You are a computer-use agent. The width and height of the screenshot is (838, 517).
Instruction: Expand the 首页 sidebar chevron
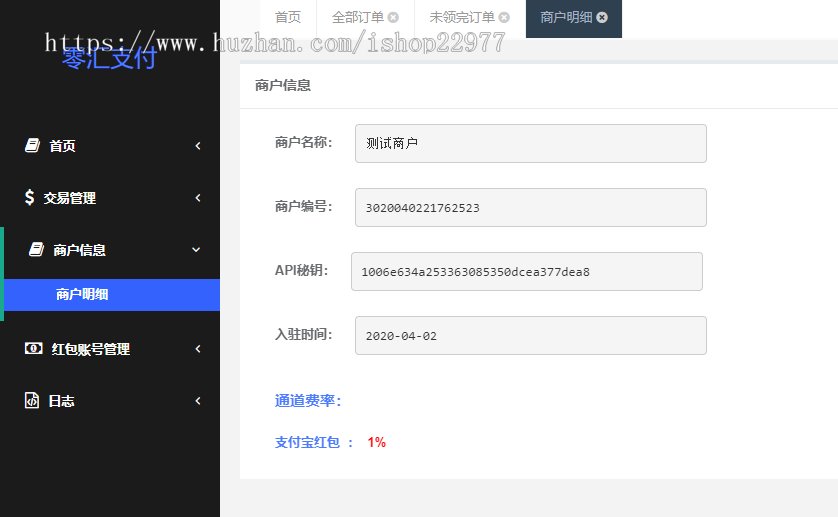point(198,145)
